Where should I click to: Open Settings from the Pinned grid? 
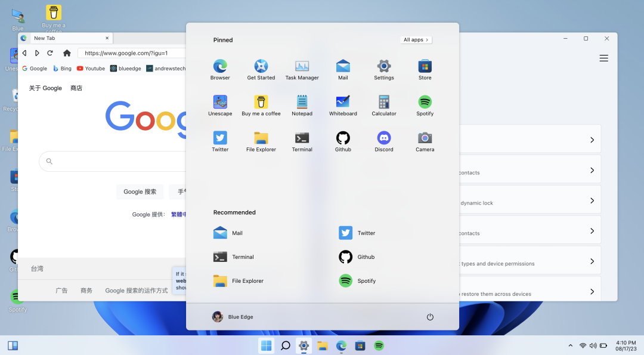(384, 69)
